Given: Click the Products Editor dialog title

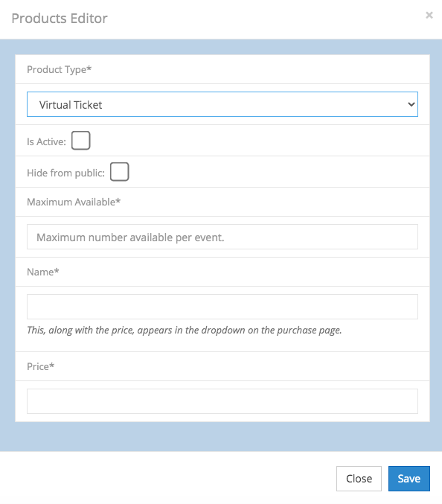Looking at the screenshot, I should (60, 19).
